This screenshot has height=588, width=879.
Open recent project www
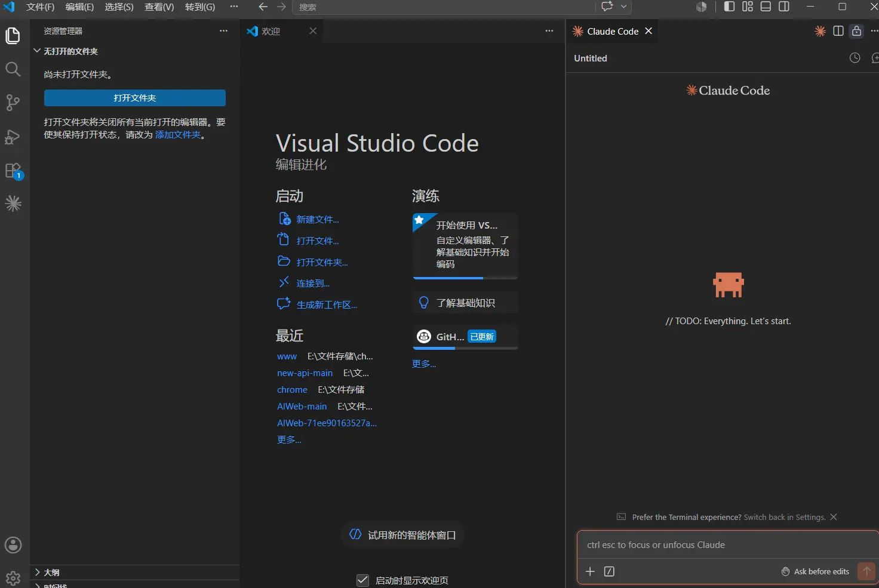click(x=287, y=356)
